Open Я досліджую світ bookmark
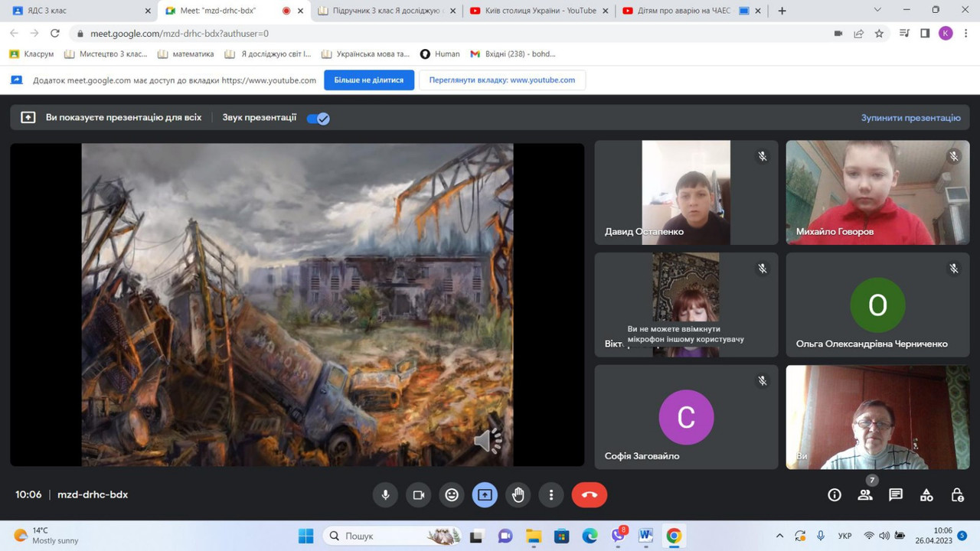This screenshot has height=551, width=980. [x=268, y=54]
